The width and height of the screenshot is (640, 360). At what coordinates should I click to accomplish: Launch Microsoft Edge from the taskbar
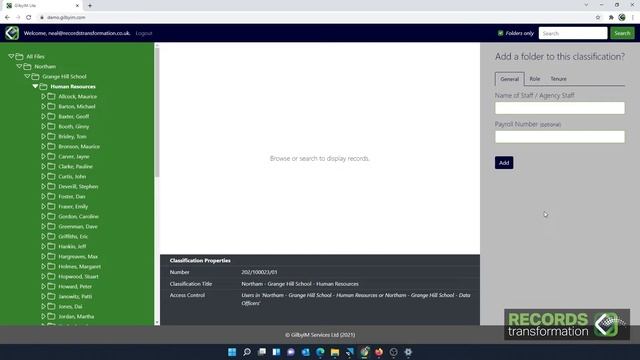click(x=320, y=352)
